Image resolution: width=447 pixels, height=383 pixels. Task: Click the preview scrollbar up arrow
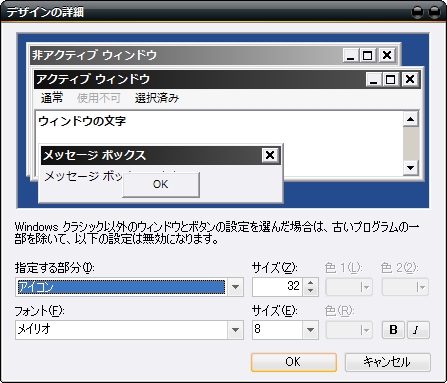[x=410, y=119]
